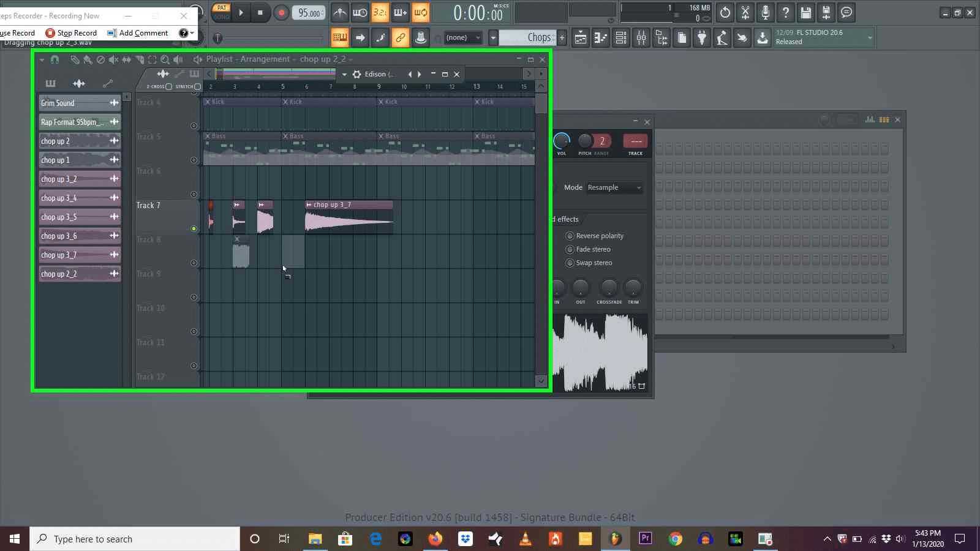Click the one-click audio recording microphone icon

[766, 12]
